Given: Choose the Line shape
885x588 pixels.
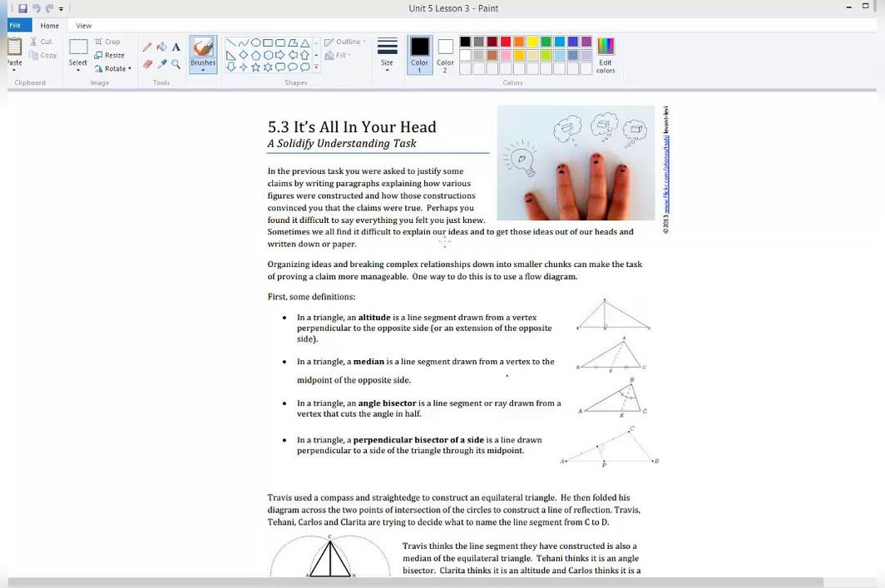Looking at the screenshot, I should (x=231, y=43).
